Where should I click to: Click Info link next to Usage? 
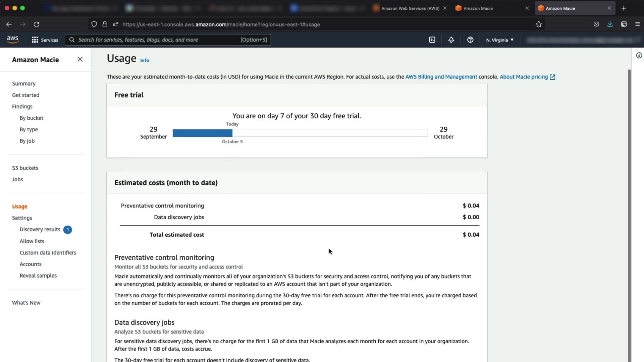[145, 60]
